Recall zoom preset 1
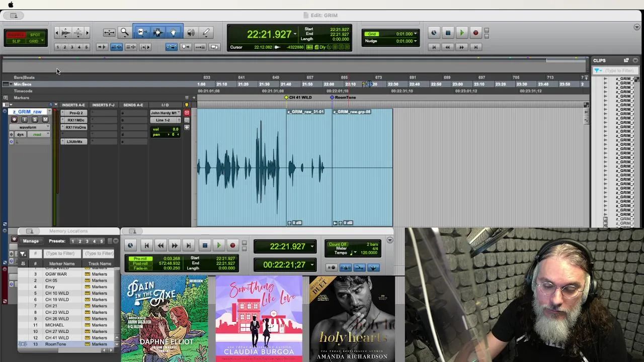Image resolution: width=644 pixels, height=362 pixels. [57, 47]
